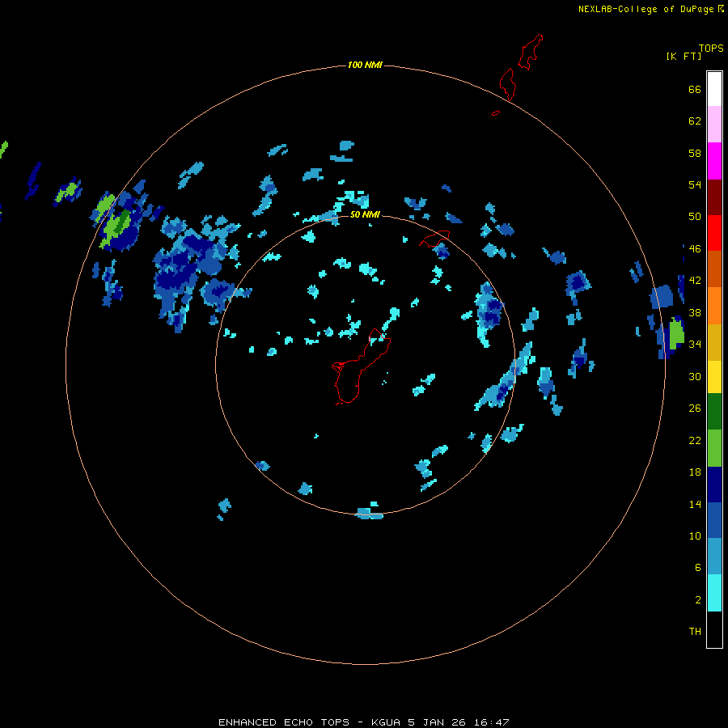
Task: Select the orange 42 kft legend swatch
Action: (714, 306)
